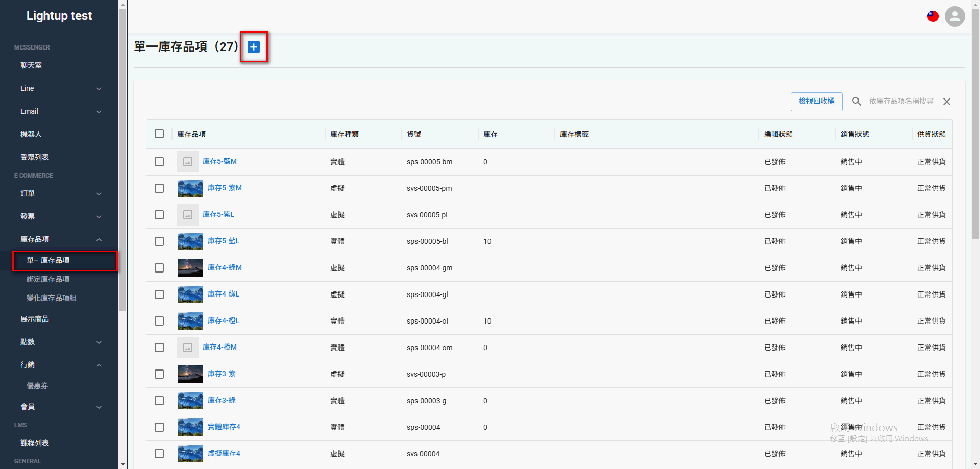Image resolution: width=980 pixels, height=469 pixels.
Task: Expand the 訂單 orders dropdown
Action: tap(99, 193)
